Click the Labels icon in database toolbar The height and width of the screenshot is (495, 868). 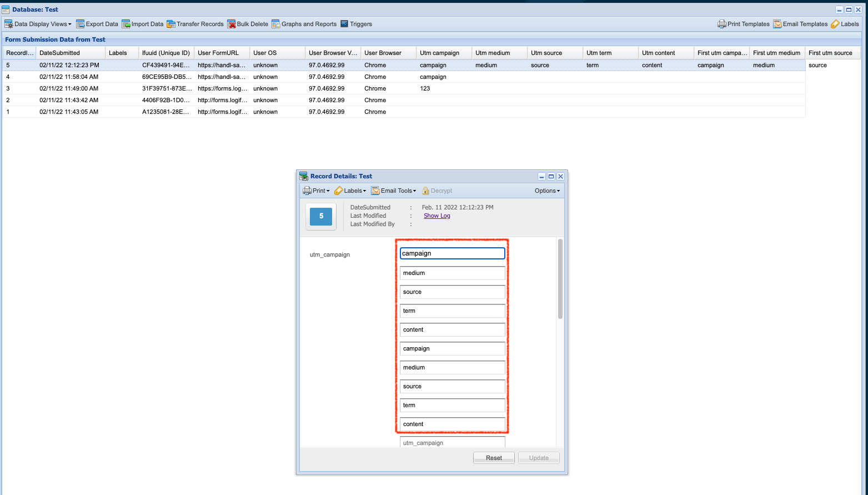tap(835, 24)
